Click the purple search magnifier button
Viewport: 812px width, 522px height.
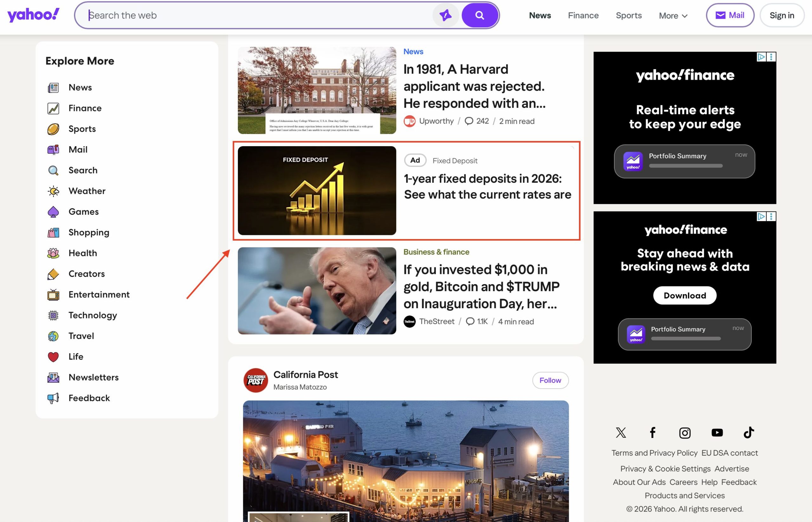pos(479,15)
